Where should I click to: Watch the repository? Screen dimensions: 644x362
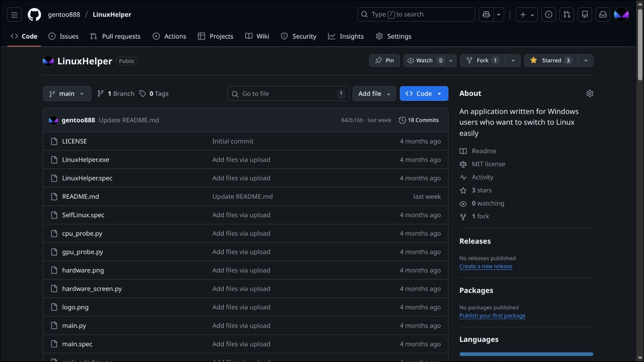click(x=424, y=60)
